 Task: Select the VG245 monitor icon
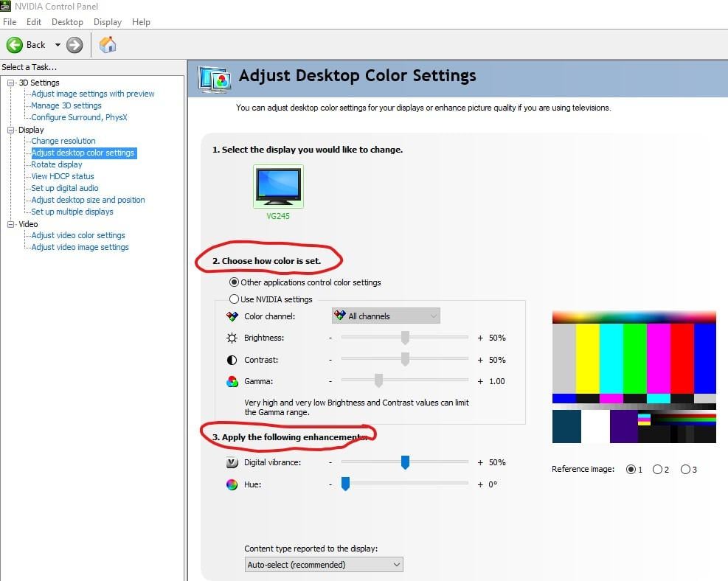click(278, 187)
